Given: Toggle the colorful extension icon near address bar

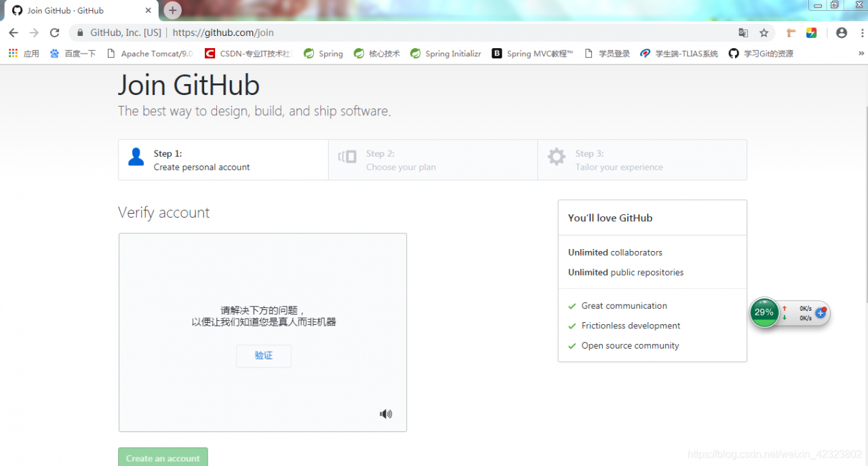Looking at the screenshot, I should coord(812,32).
